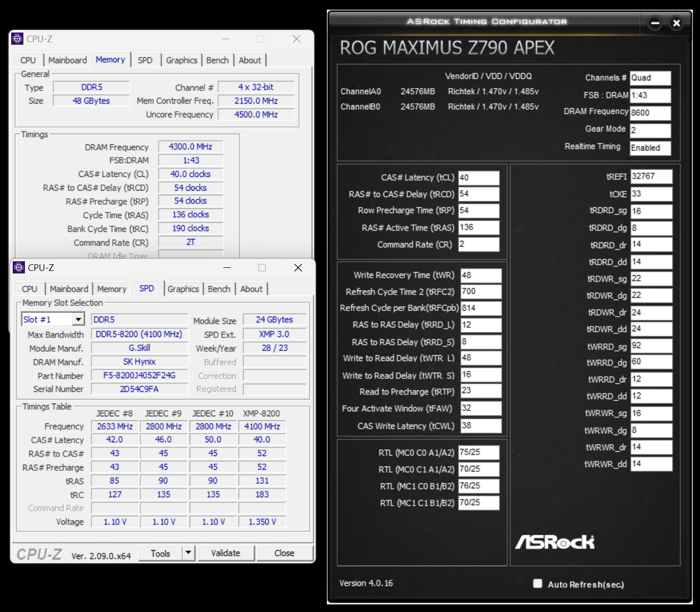Click the Four Activate Window (tFAW) field
700x612 pixels.
481,408
